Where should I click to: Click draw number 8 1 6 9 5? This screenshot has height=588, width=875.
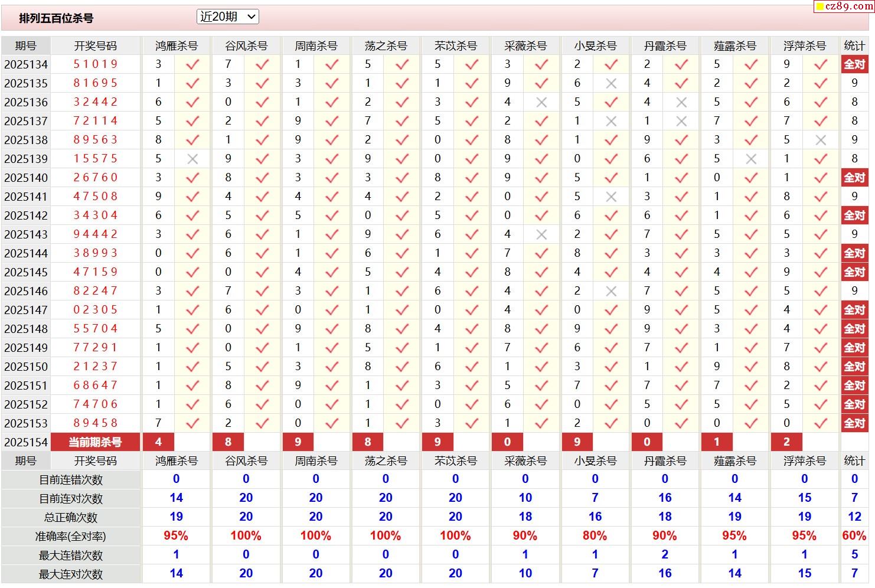(96, 83)
